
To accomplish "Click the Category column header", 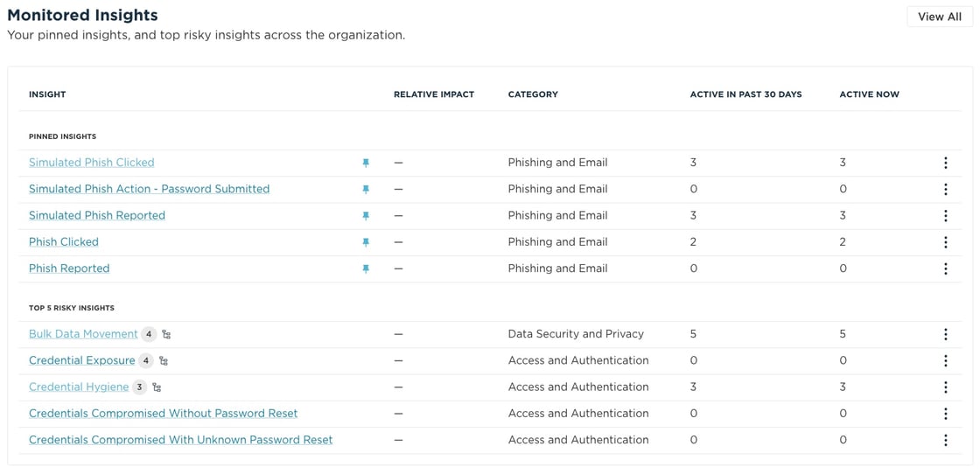I will click(532, 94).
